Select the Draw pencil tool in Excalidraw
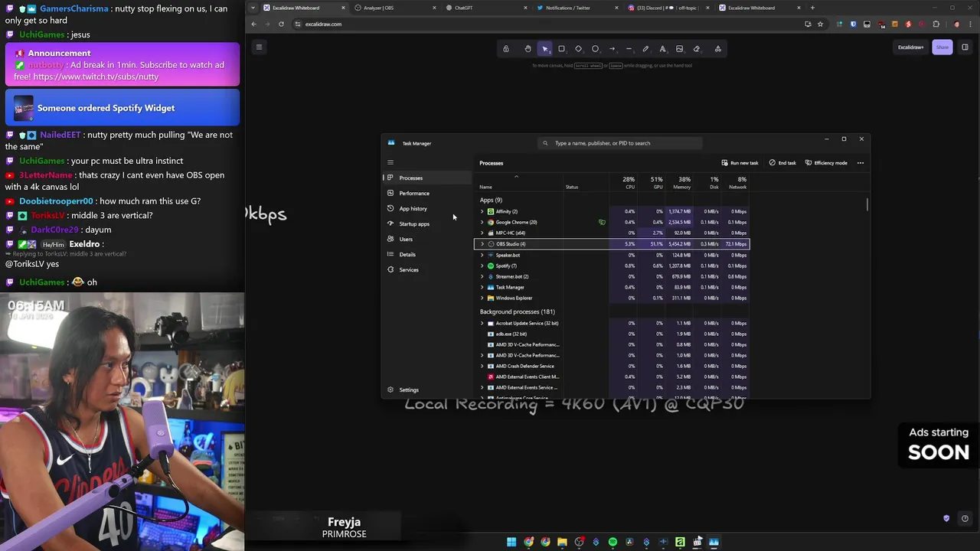This screenshot has width=980, height=551. pos(645,48)
